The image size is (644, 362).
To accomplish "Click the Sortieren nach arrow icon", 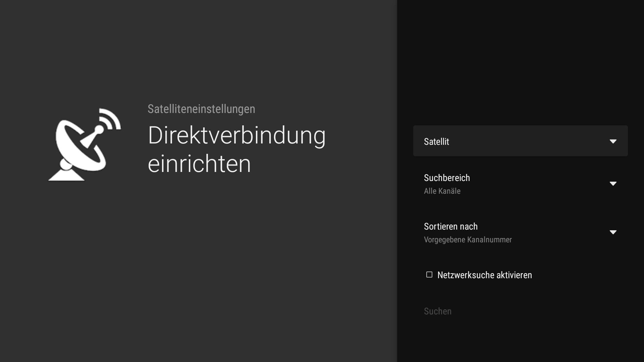I will pos(613,232).
